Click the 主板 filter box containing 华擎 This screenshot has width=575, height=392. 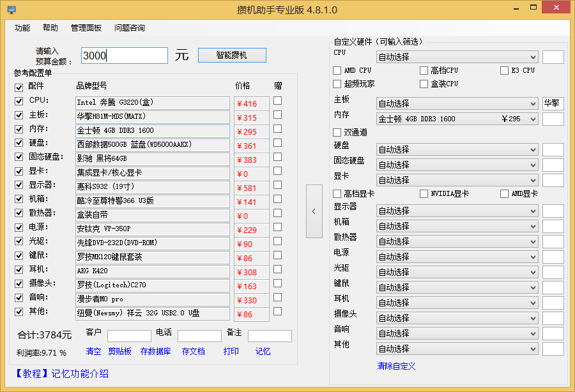(x=553, y=103)
